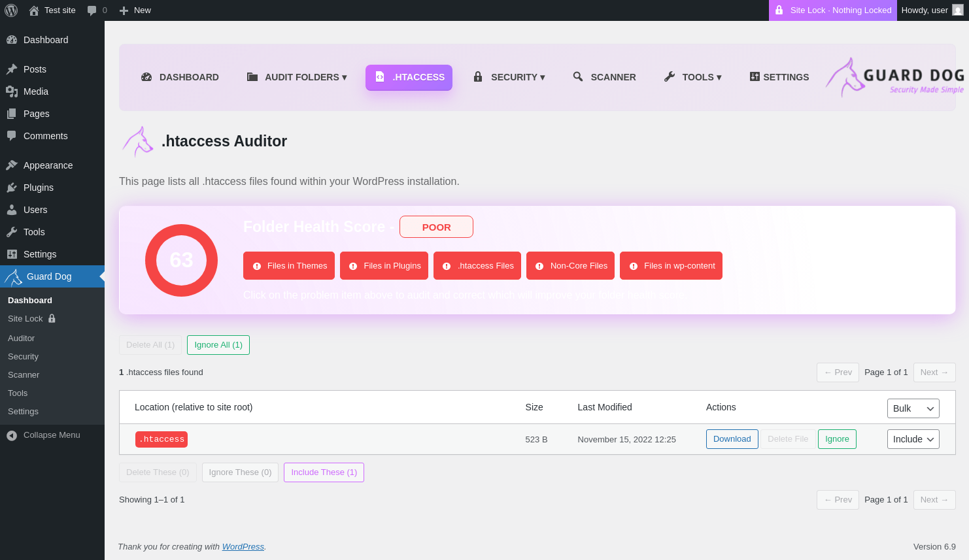
Task: Click the Comments icon in sidebar
Action: [x=12, y=136]
